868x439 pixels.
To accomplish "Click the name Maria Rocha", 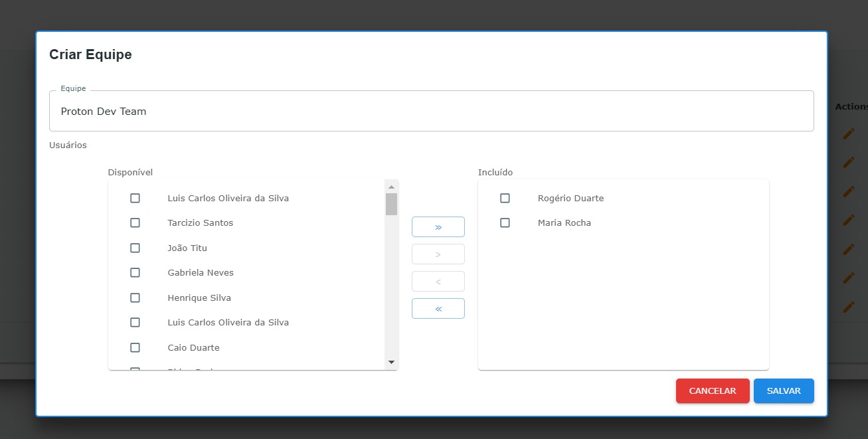I will [564, 223].
